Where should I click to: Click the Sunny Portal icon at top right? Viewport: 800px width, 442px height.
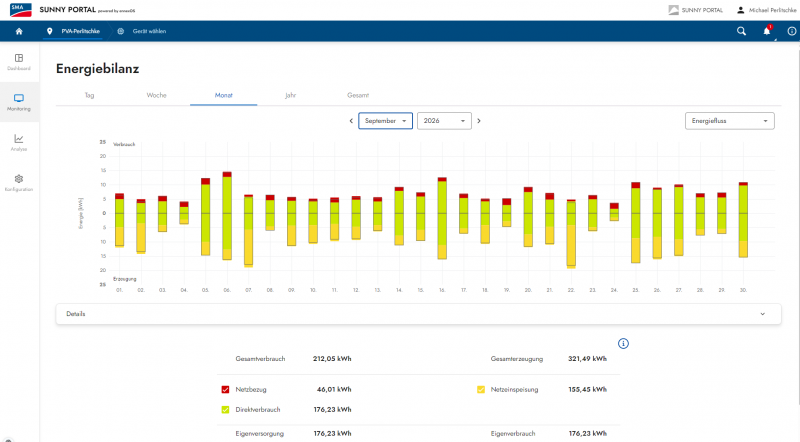tap(673, 10)
